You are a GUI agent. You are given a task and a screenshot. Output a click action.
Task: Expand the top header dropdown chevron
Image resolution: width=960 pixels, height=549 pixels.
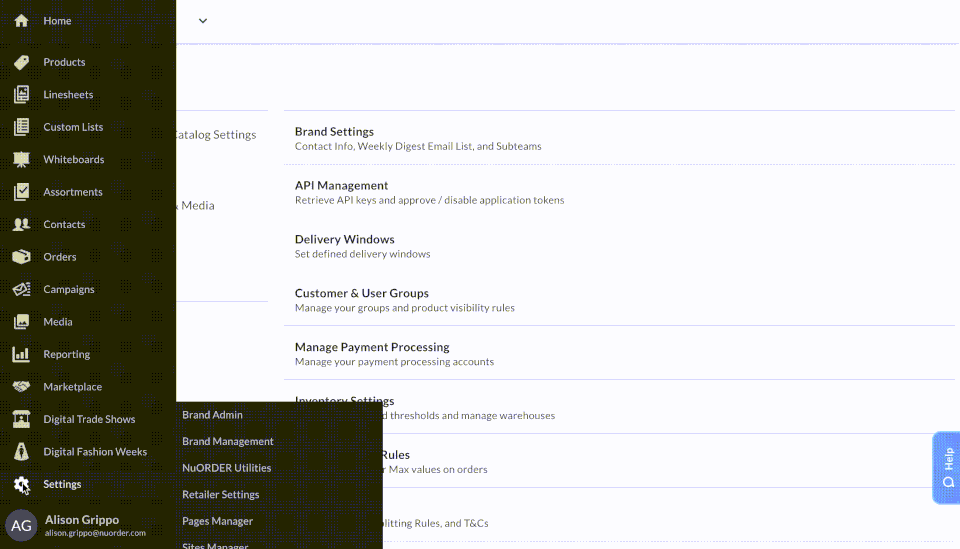click(x=203, y=21)
